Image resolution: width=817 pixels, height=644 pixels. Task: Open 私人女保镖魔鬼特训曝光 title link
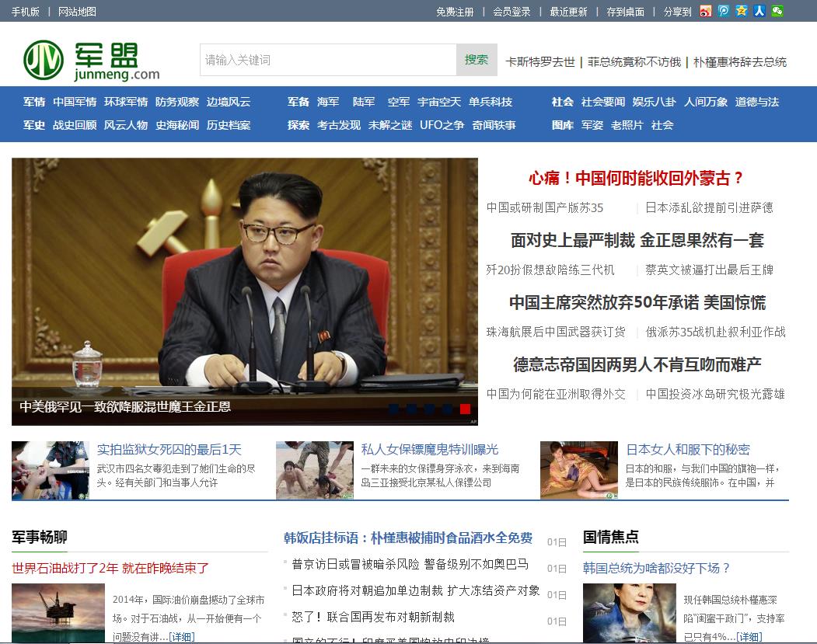pos(430,449)
